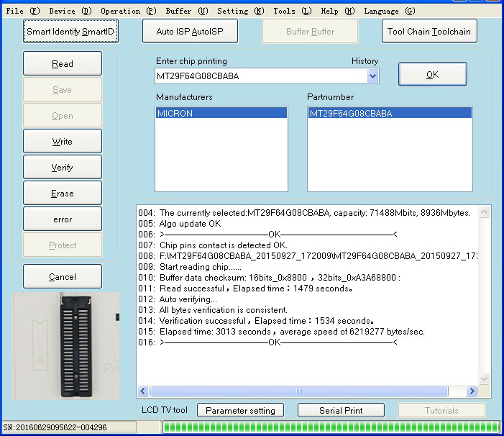Click the Serial Print button
Image resolution: width=504 pixels, height=436 pixels.
[x=341, y=410]
